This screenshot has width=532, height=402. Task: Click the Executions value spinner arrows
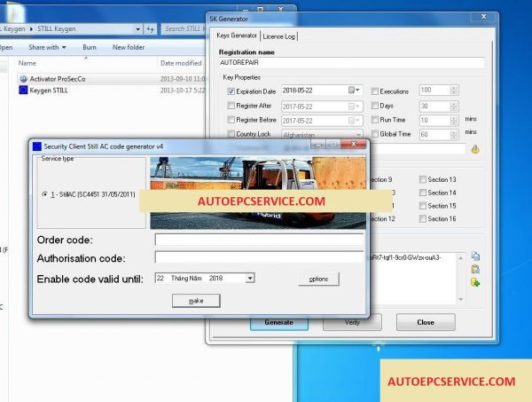tap(454, 90)
